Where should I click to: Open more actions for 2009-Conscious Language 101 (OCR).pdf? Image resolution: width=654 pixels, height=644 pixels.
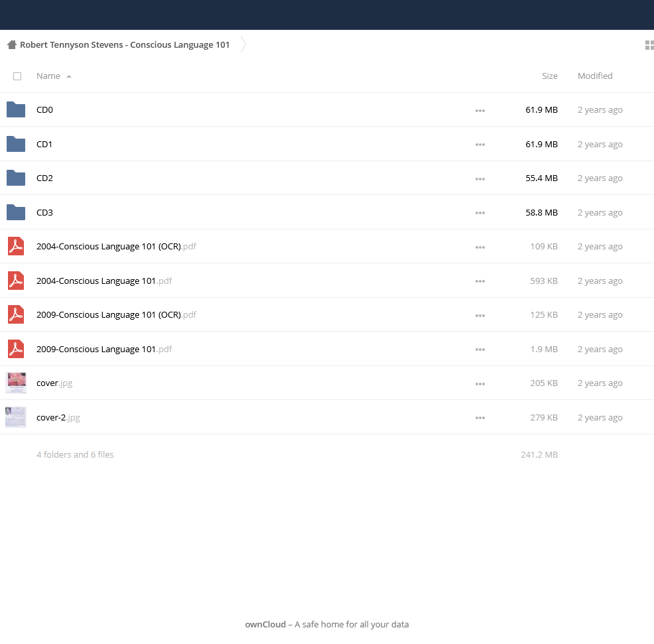coord(480,316)
